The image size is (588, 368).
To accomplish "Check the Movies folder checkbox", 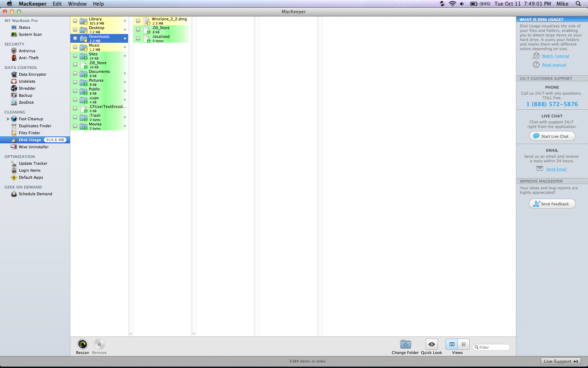I will [75, 126].
